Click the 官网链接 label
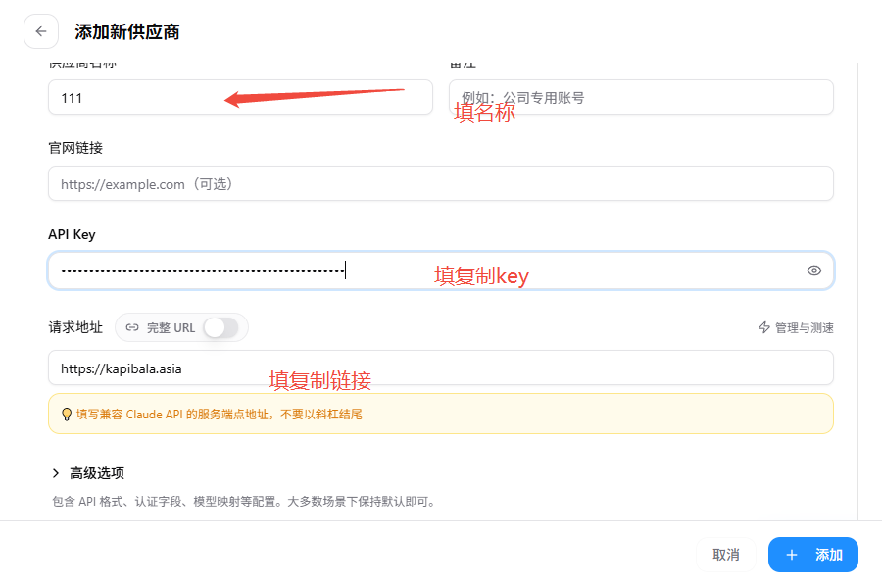 (x=75, y=148)
